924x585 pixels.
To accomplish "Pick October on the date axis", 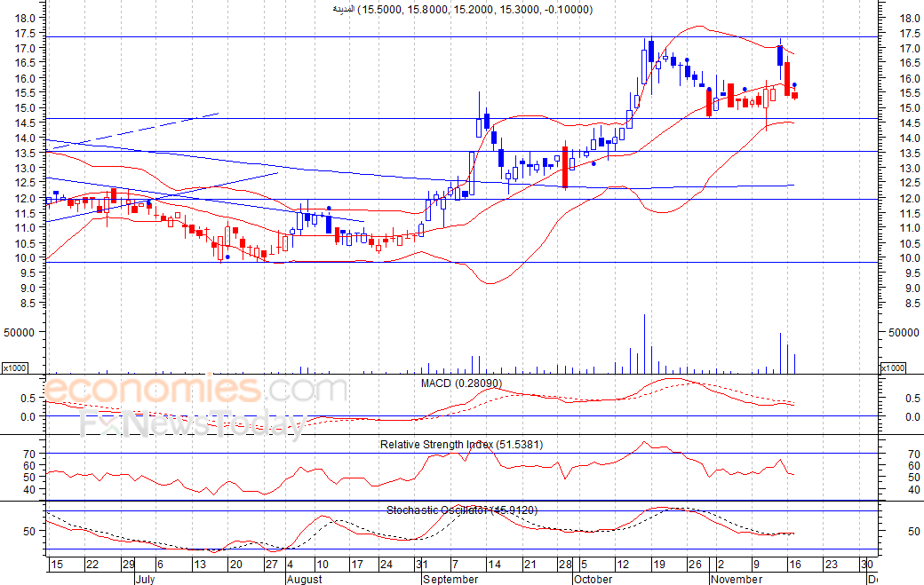I will tap(593, 579).
